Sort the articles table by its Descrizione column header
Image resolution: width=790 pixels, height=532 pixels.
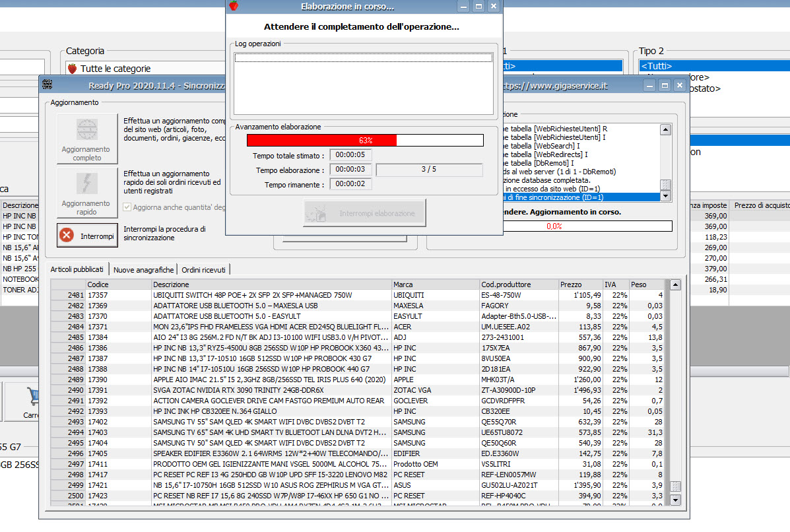point(271,284)
